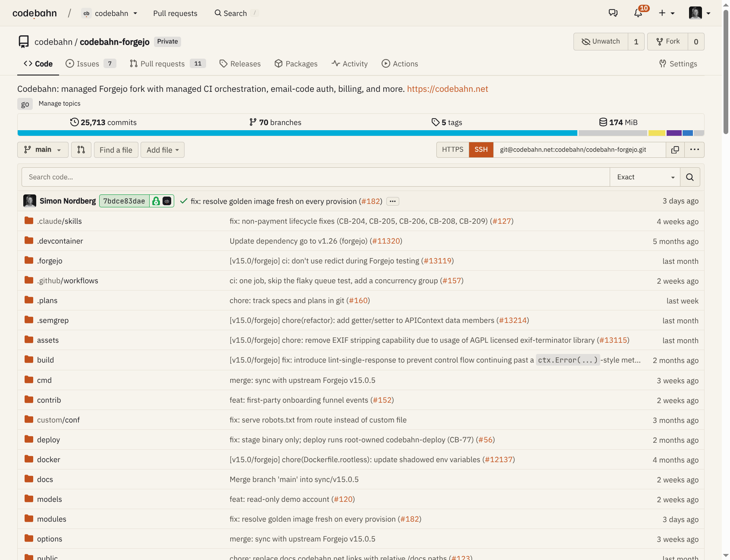
Task: Click Manage topics
Action: (60, 103)
